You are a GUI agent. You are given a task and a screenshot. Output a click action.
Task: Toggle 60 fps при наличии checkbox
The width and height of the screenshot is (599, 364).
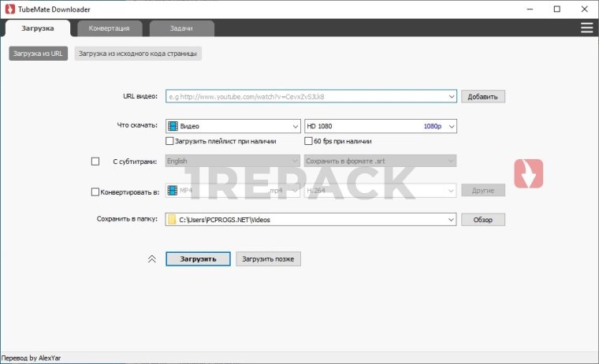tap(308, 141)
